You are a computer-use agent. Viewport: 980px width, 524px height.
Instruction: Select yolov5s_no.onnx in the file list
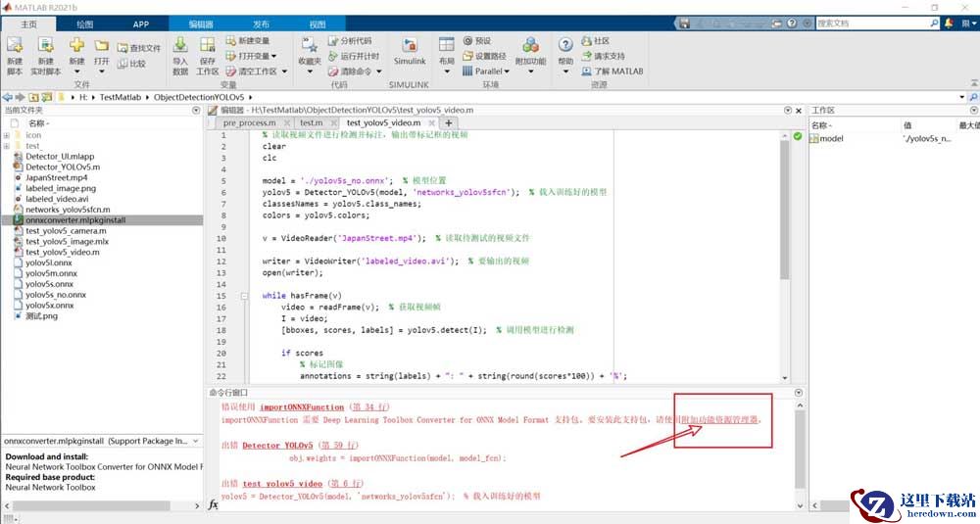pyautogui.click(x=56, y=294)
